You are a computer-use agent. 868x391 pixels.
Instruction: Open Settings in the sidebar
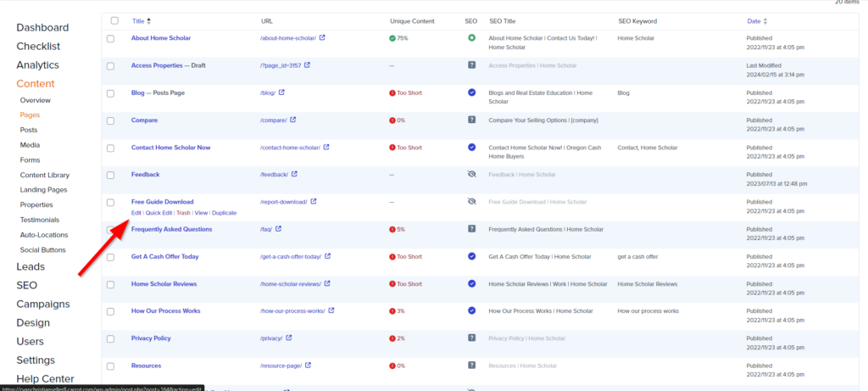[x=36, y=360]
